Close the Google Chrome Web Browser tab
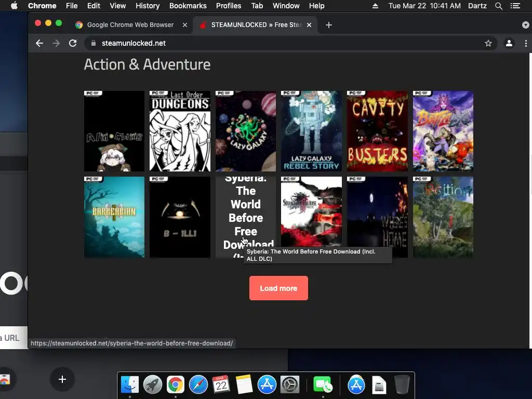The width and height of the screenshot is (532, 399). [185, 25]
